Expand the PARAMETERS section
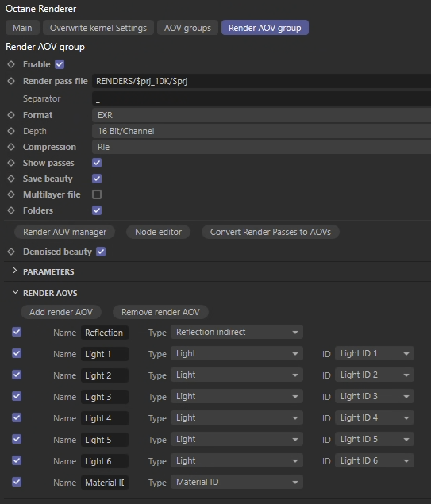Screen dimensions: 431x504 (x=15, y=271)
